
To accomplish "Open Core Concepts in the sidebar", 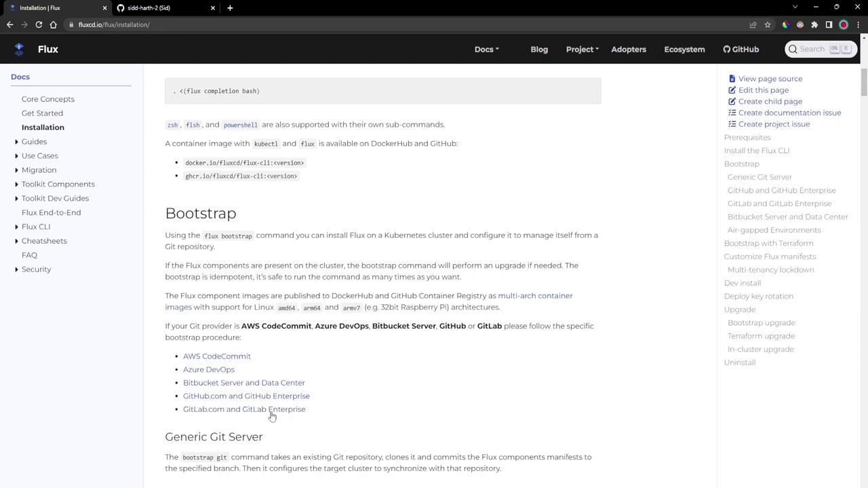I will (48, 99).
